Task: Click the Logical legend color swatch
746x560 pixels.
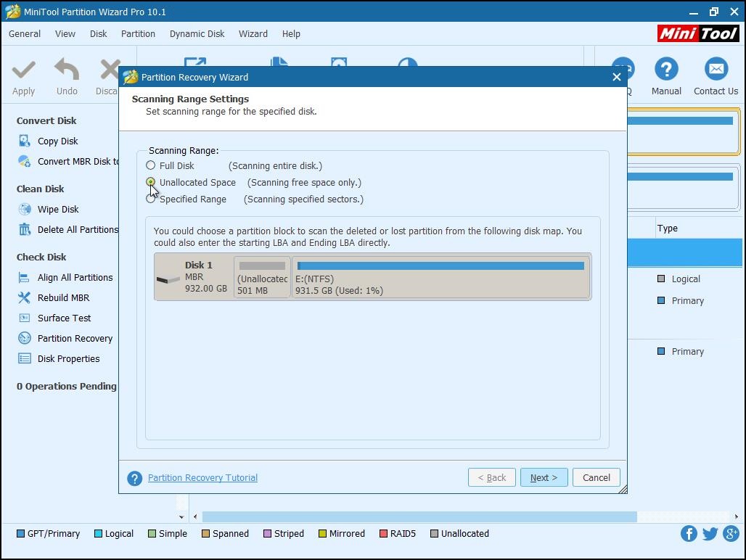Action: 99,533
